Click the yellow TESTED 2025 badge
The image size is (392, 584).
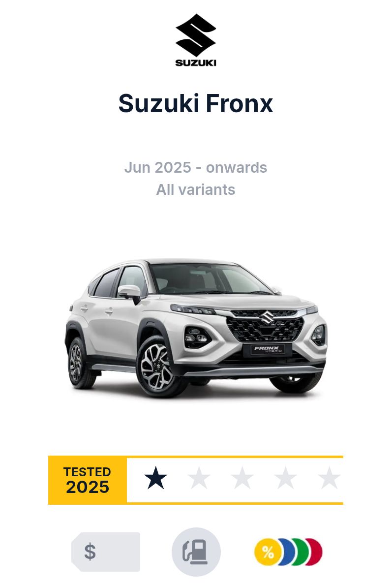coord(88,480)
